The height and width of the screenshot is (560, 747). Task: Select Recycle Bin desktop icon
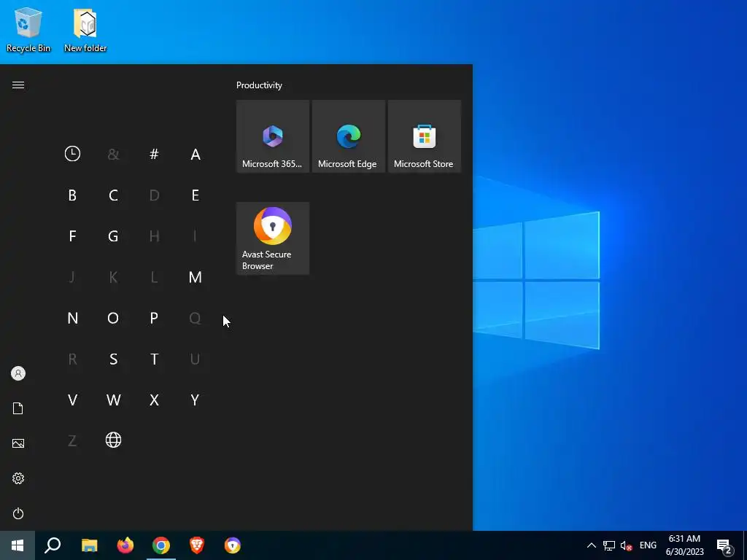pos(28,29)
